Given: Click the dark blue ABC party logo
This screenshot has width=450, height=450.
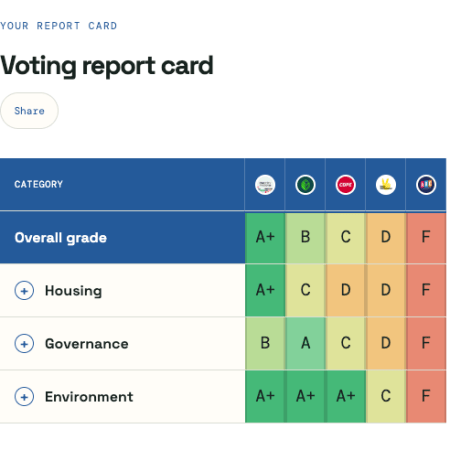Looking at the screenshot, I should 426,185.
